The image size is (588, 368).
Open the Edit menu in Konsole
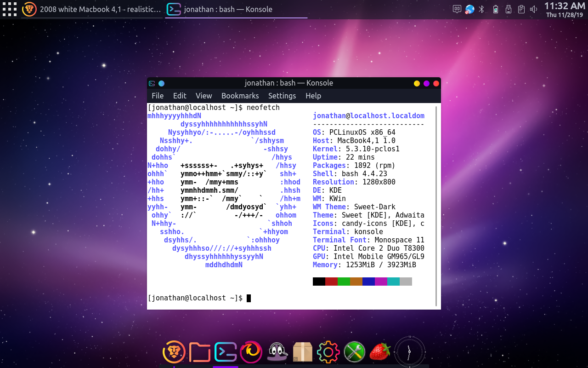coord(180,96)
